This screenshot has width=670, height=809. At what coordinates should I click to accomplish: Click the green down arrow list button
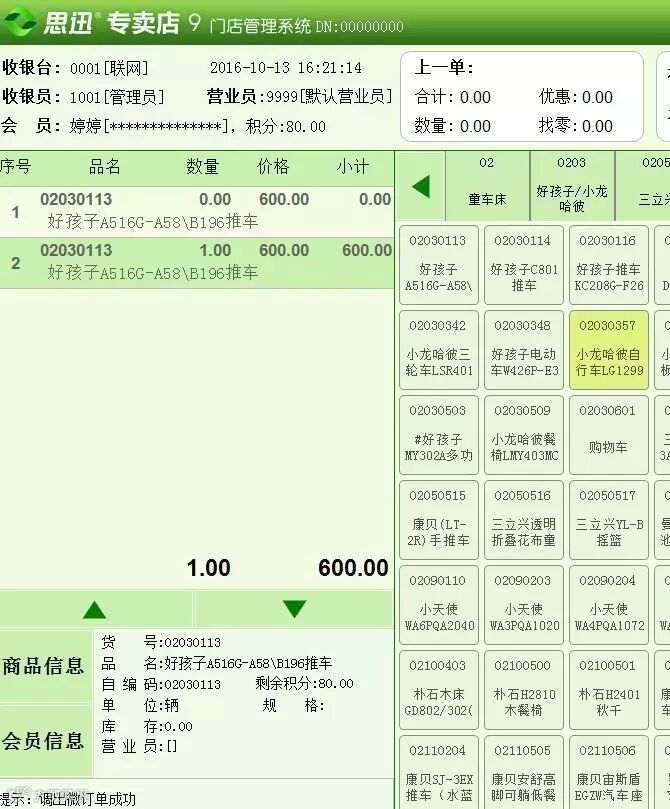pyautogui.click(x=295, y=609)
